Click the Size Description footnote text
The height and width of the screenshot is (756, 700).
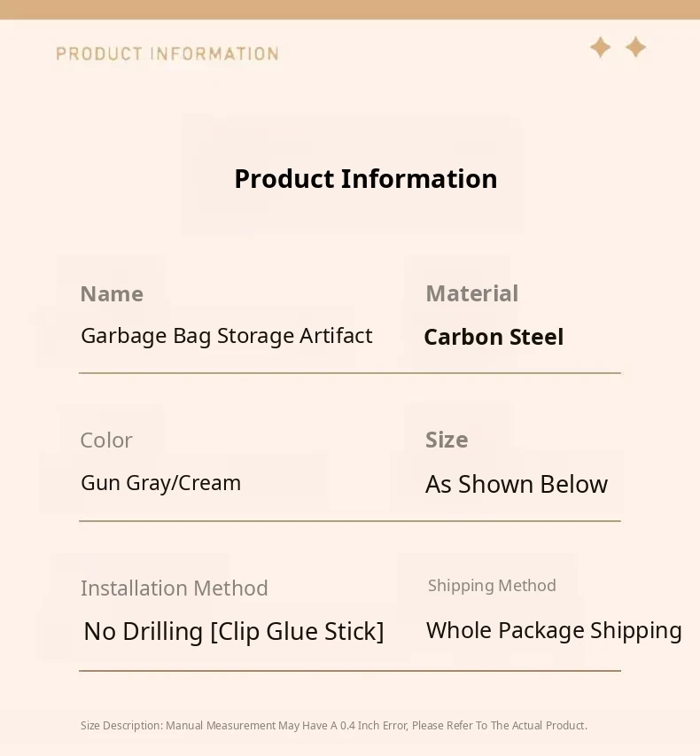click(334, 726)
